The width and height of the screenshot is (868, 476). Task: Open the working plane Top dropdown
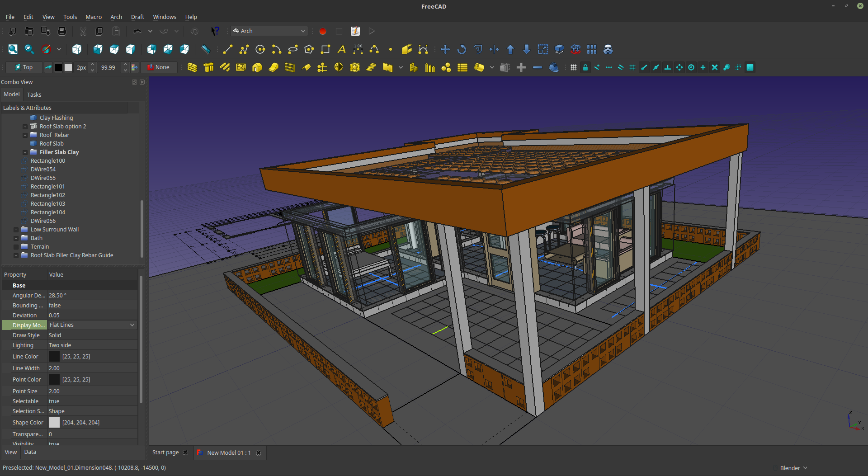point(24,67)
